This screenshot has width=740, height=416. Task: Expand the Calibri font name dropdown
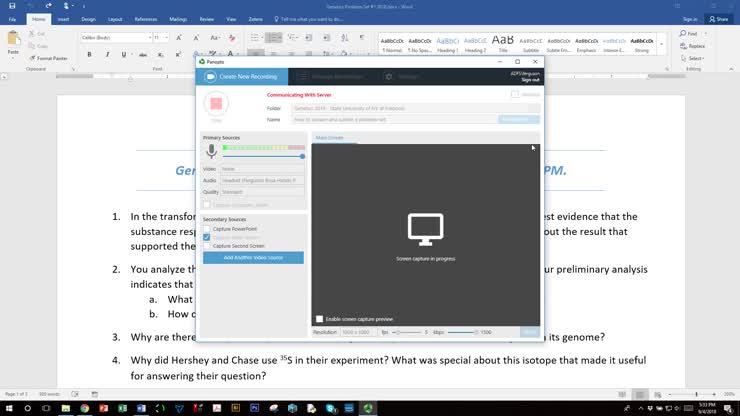[148, 37]
